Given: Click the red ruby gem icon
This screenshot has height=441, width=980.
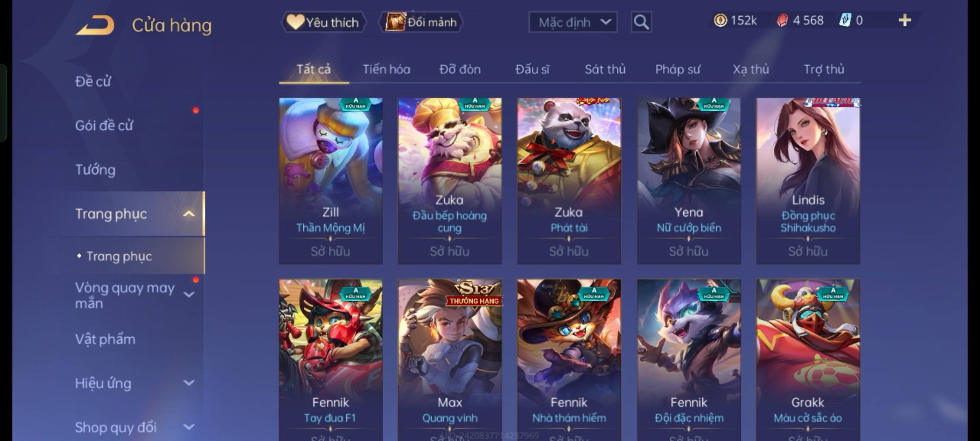Looking at the screenshot, I should tap(782, 20).
